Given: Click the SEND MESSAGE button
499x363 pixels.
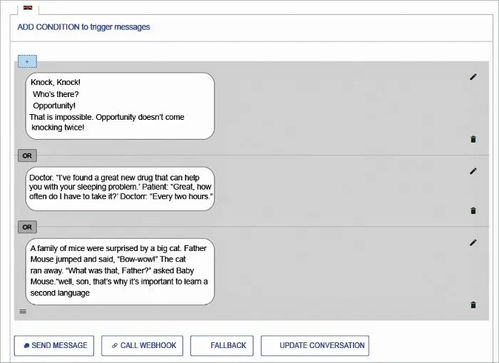Looking at the screenshot, I should 54,346.
